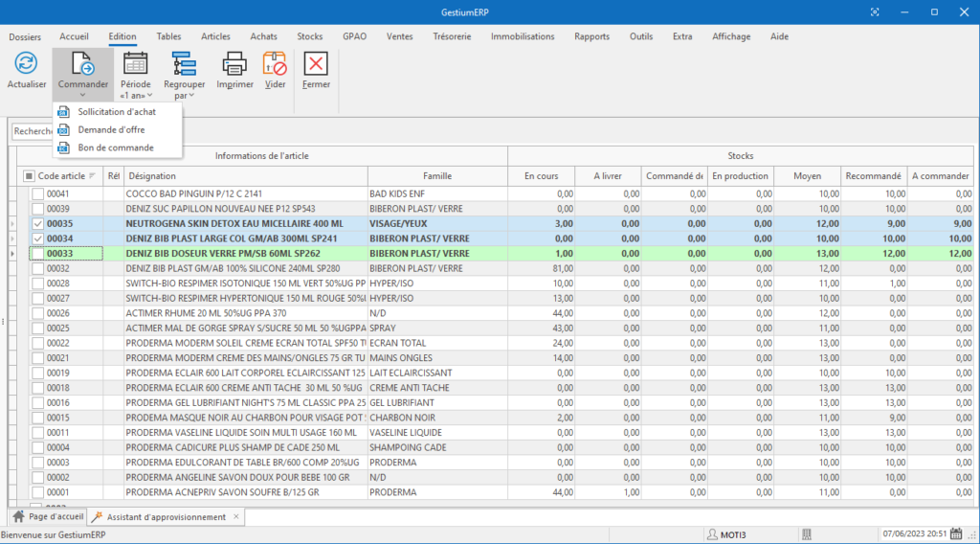Click the calendar icon in status bar
The width and height of the screenshot is (980, 544).
click(x=956, y=533)
